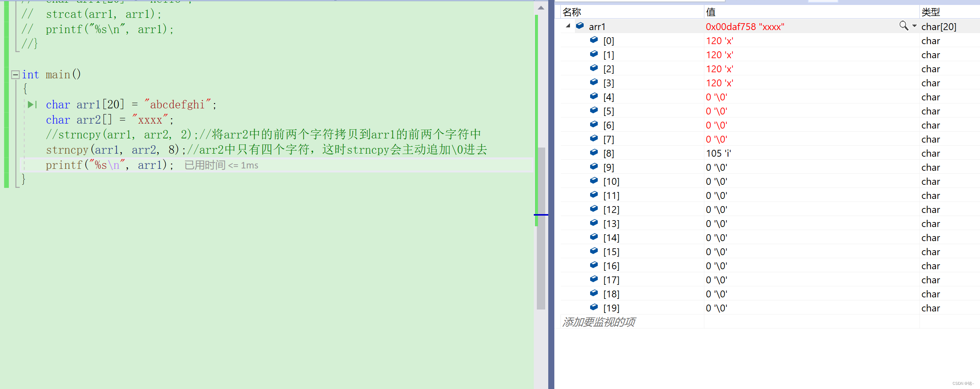Select the [17] element cube icon

coord(594,279)
